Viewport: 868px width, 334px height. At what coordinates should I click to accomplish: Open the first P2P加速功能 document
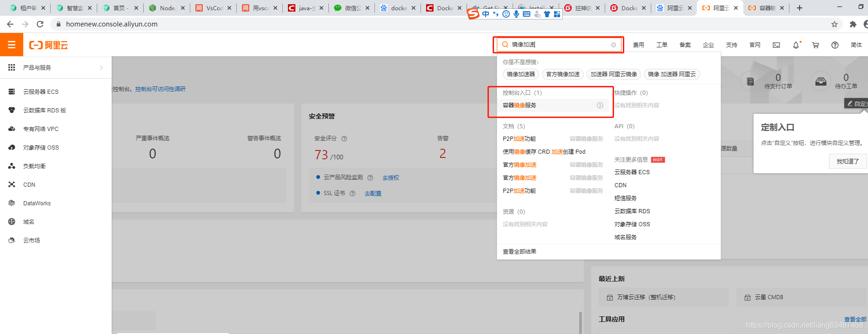point(520,139)
